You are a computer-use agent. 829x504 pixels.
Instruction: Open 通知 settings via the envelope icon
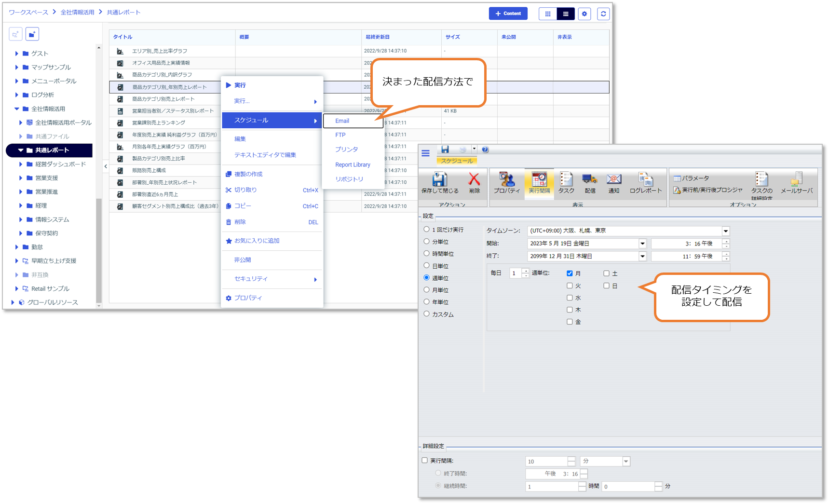pyautogui.click(x=613, y=183)
